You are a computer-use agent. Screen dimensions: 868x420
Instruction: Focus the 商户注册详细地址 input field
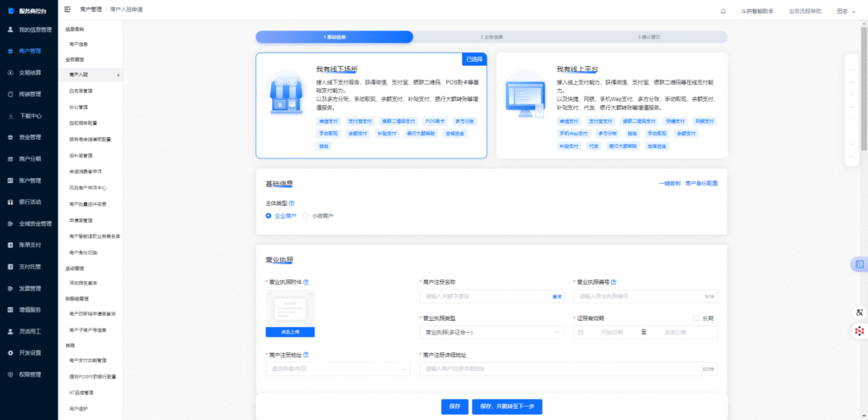tap(569, 368)
